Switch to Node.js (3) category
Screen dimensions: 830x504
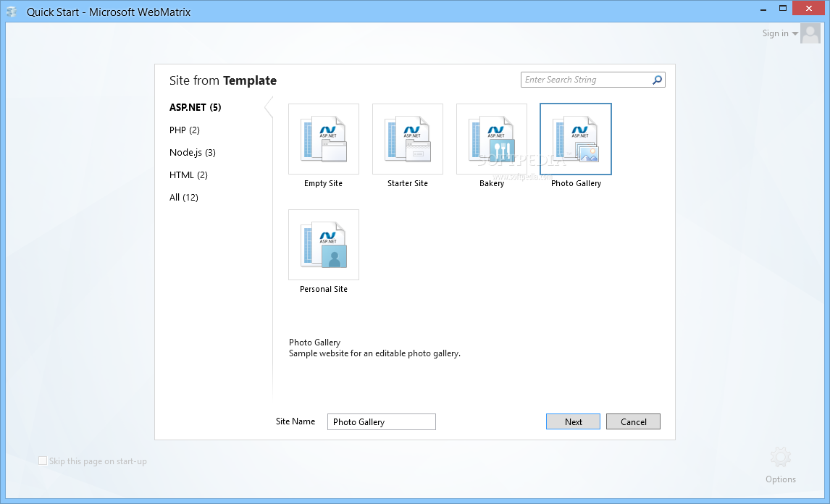(193, 153)
